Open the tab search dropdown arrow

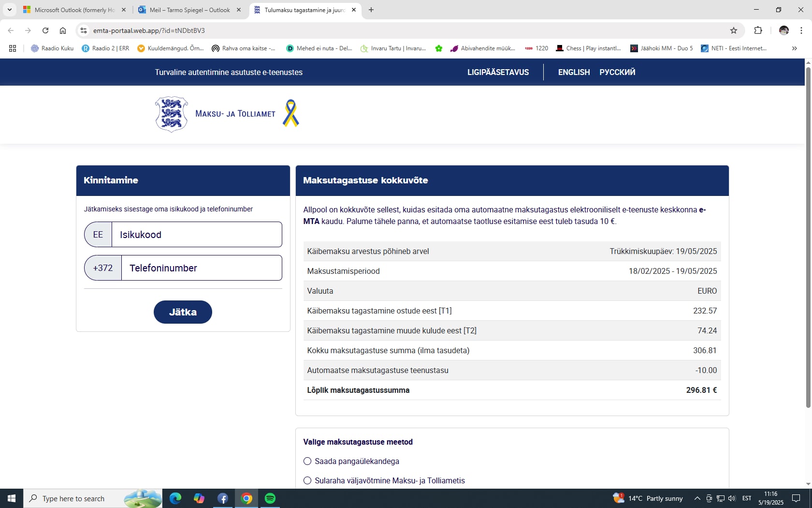(10, 10)
